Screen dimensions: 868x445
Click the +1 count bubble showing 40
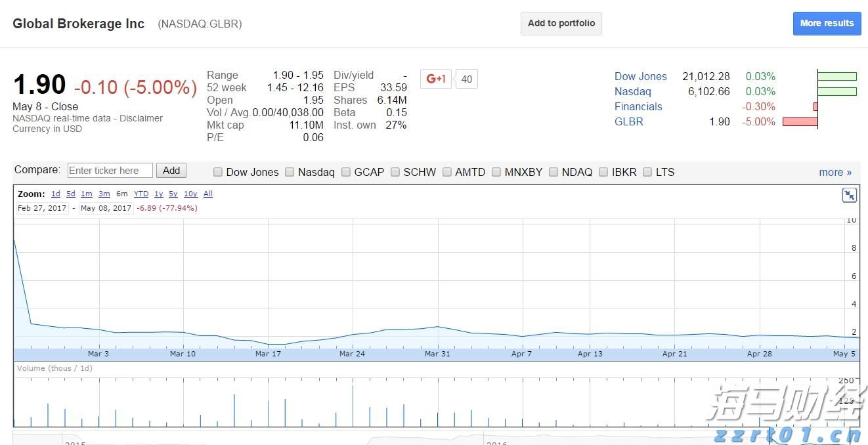pyautogui.click(x=466, y=79)
